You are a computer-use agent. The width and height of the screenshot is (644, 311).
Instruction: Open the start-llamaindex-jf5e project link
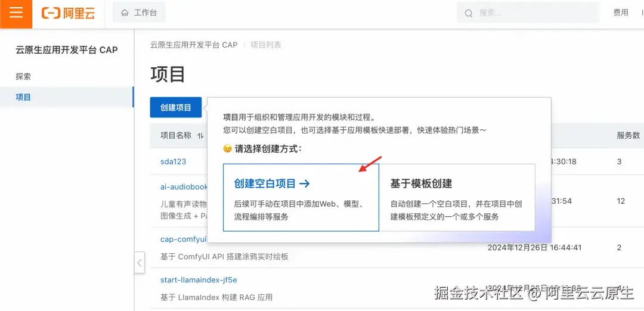click(199, 280)
